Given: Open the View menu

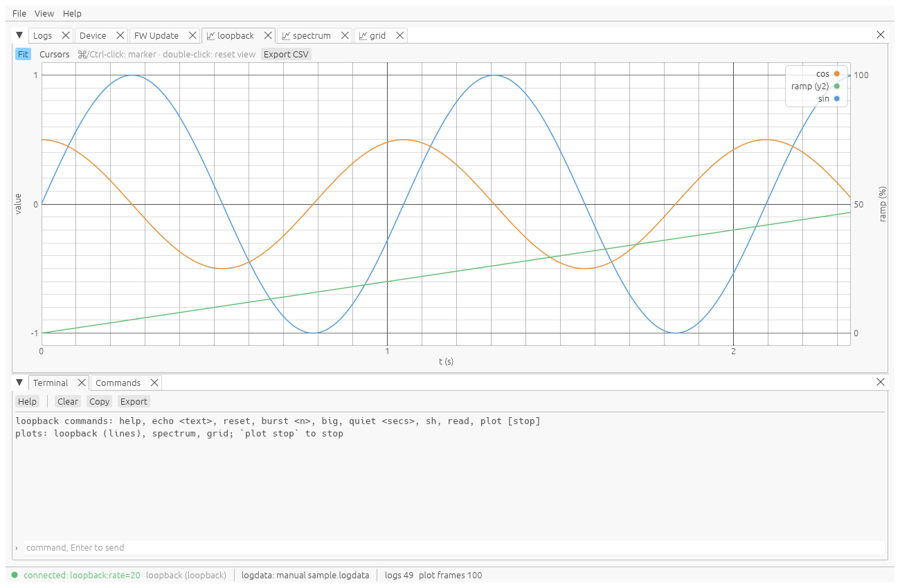Looking at the screenshot, I should 44,13.
